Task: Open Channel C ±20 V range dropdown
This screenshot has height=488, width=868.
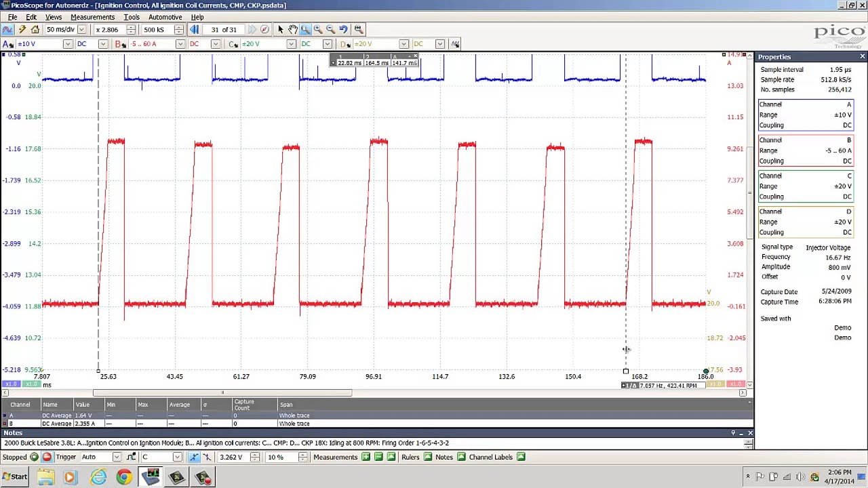Action: pos(292,44)
